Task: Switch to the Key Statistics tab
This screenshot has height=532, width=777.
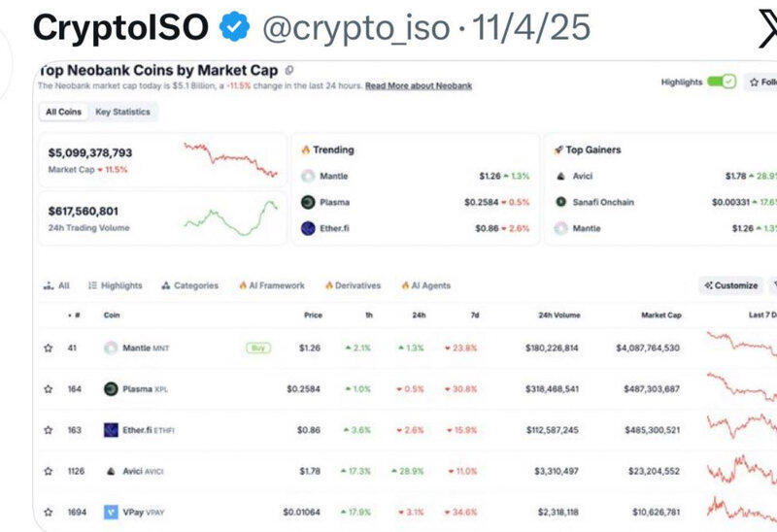Action: tap(122, 112)
